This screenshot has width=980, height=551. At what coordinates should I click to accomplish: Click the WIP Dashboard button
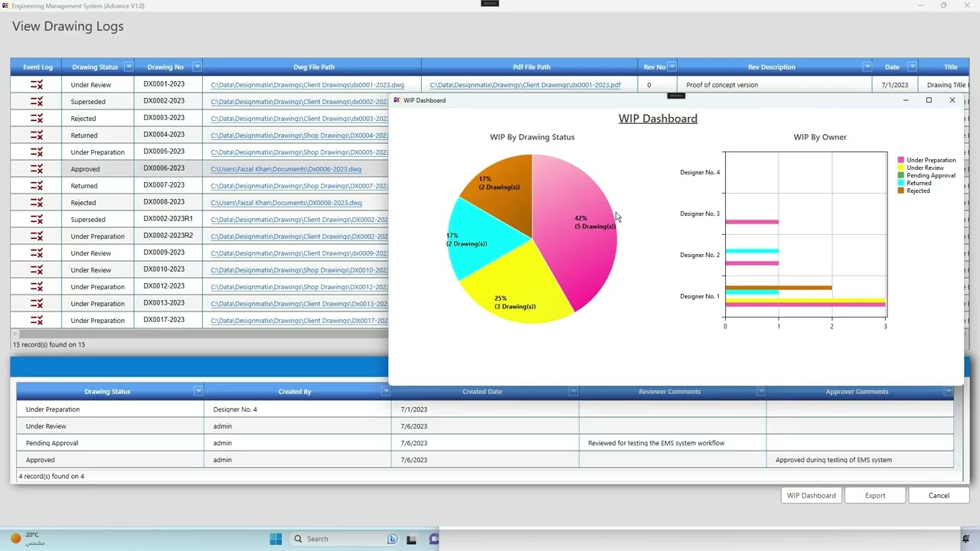click(x=812, y=495)
